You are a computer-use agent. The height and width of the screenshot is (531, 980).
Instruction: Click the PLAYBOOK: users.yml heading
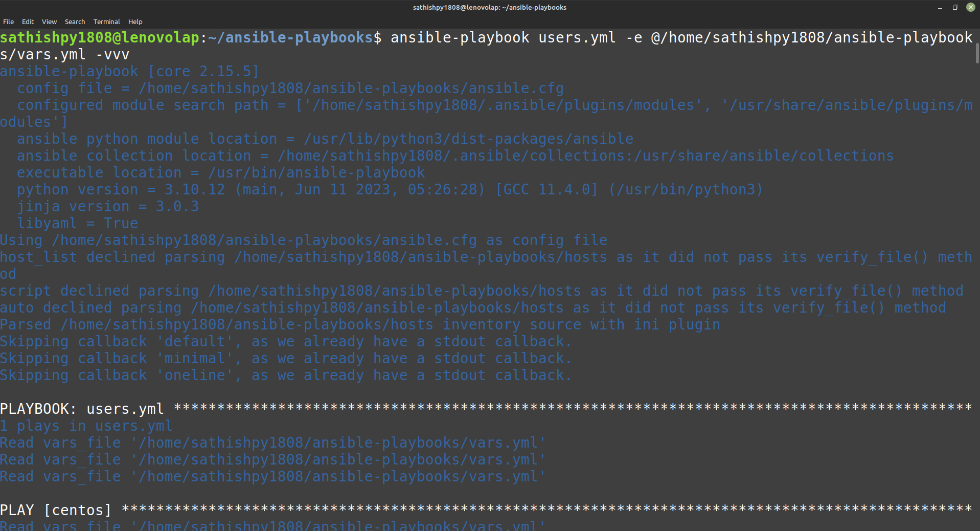coord(82,409)
